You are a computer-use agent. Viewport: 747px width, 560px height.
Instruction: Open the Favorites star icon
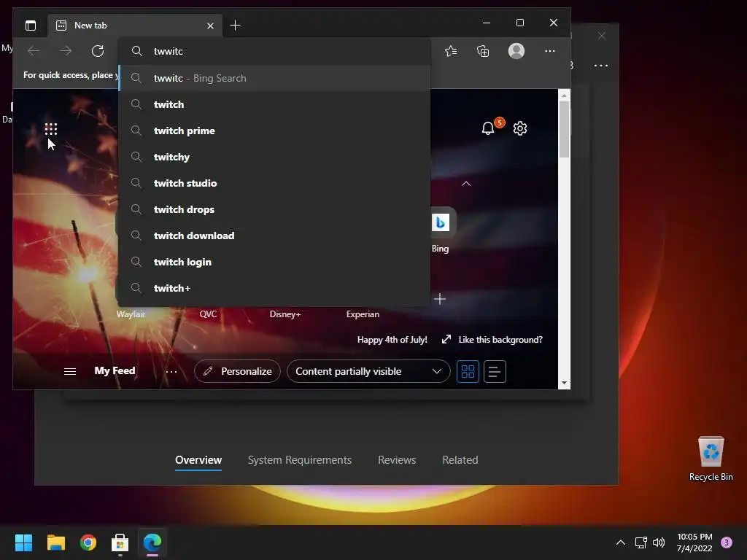(451, 51)
